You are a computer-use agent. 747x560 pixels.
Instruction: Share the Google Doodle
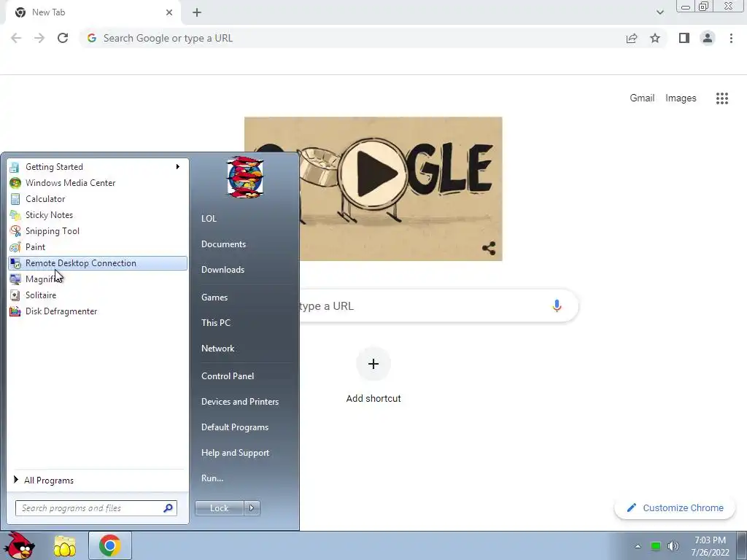(x=489, y=248)
